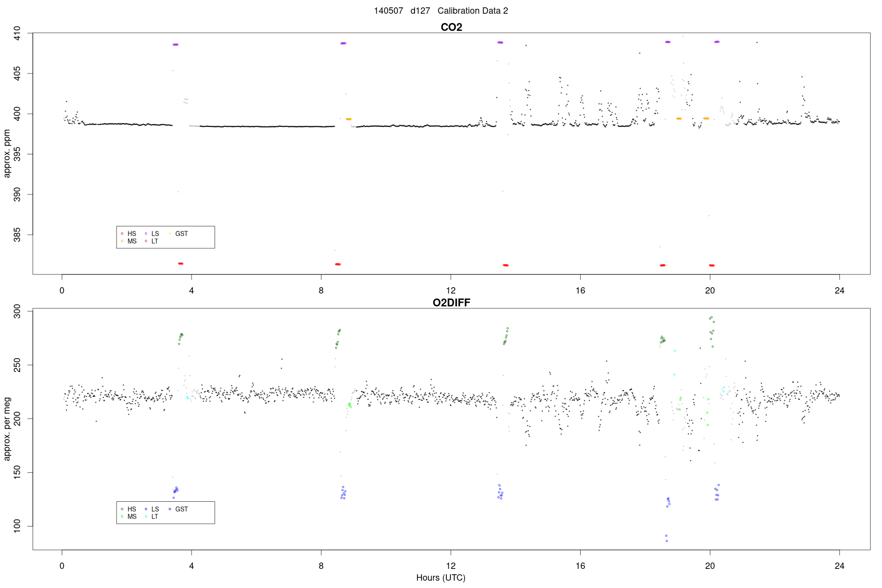Image resolution: width=882 pixels, height=588 pixels.
Task: Click hour 4 tick under CO2 plot
Action: coord(192,291)
